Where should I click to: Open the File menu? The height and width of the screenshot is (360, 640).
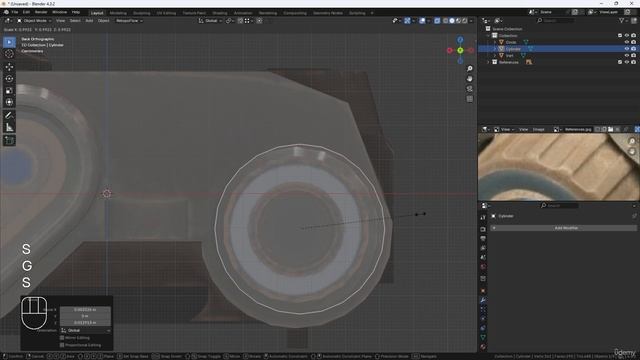(15, 12)
